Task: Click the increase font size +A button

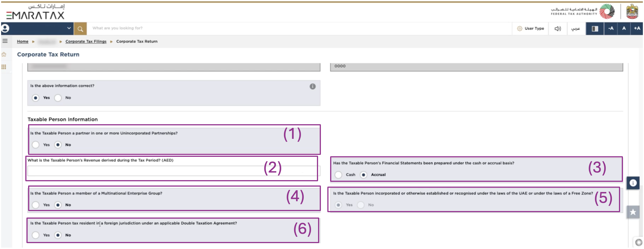Action: click(x=637, y=28)
